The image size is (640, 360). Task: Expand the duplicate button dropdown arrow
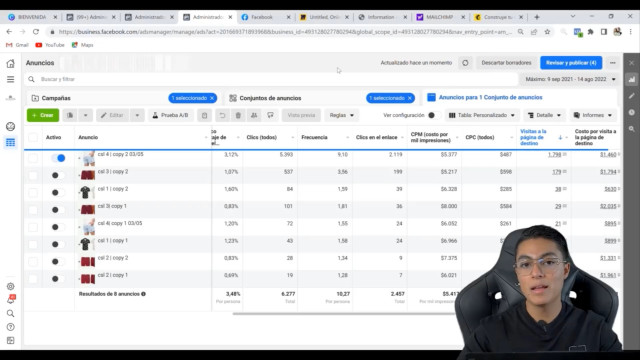pos(85,116)
